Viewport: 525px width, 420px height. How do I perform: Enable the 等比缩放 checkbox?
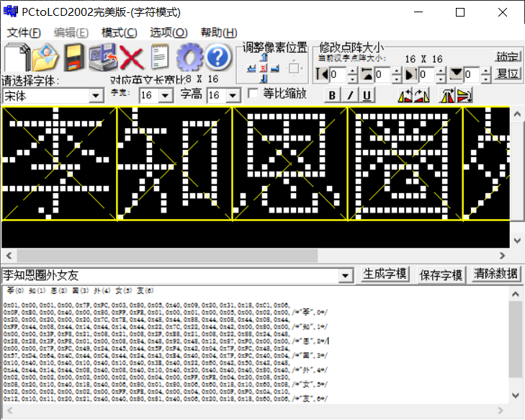coord(253,94)
